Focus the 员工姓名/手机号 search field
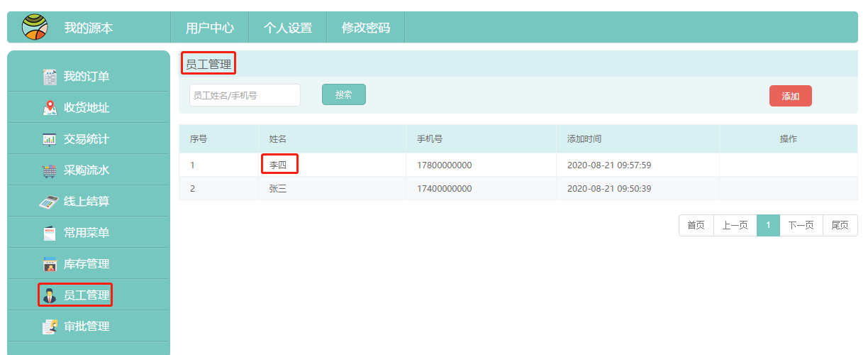 (x=245, y=95)
